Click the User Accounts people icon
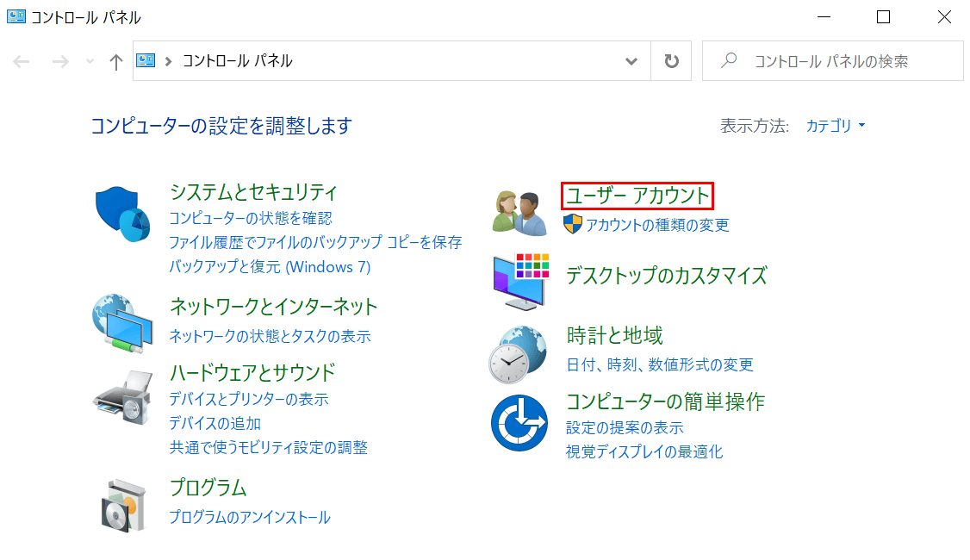The image size is (970, 560). [x=519, y=214]
